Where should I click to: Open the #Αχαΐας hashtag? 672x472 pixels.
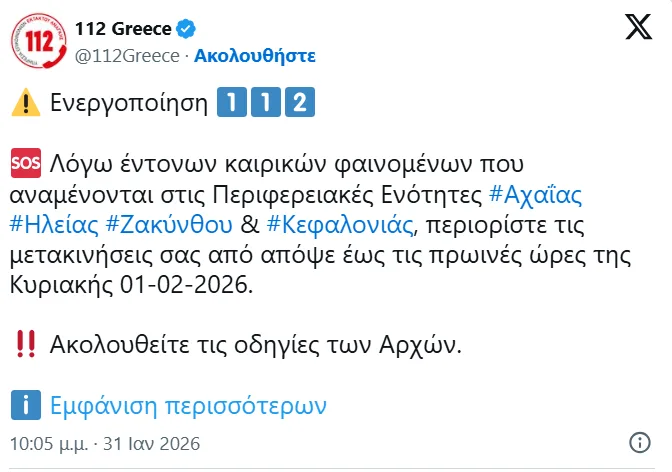point(536,191)
